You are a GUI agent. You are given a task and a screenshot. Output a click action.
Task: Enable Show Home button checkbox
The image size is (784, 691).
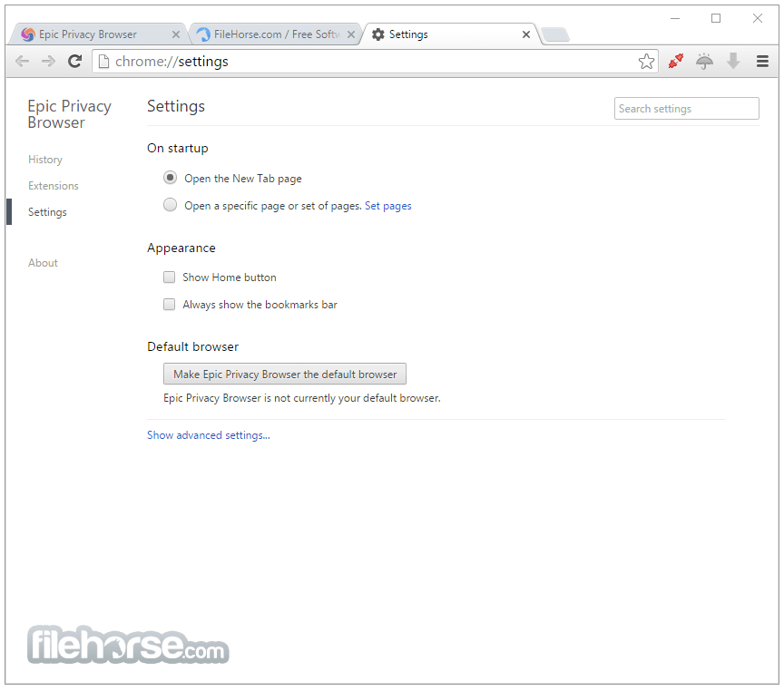tap(170, 277)
